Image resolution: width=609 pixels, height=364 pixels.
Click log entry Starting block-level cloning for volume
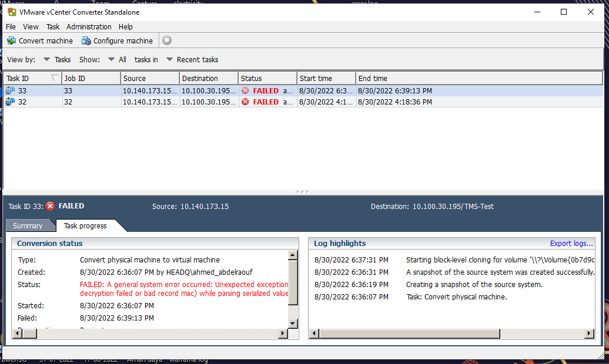click(x=500, y=259)
